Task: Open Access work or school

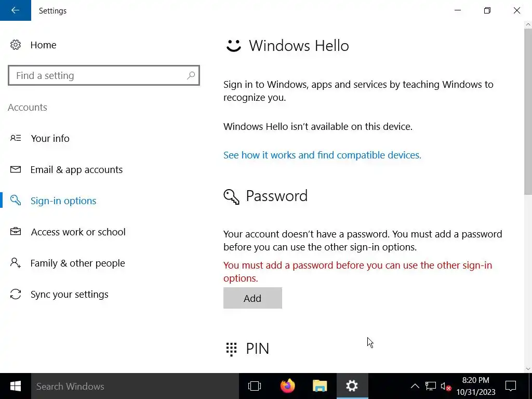Action: point(78,232)
